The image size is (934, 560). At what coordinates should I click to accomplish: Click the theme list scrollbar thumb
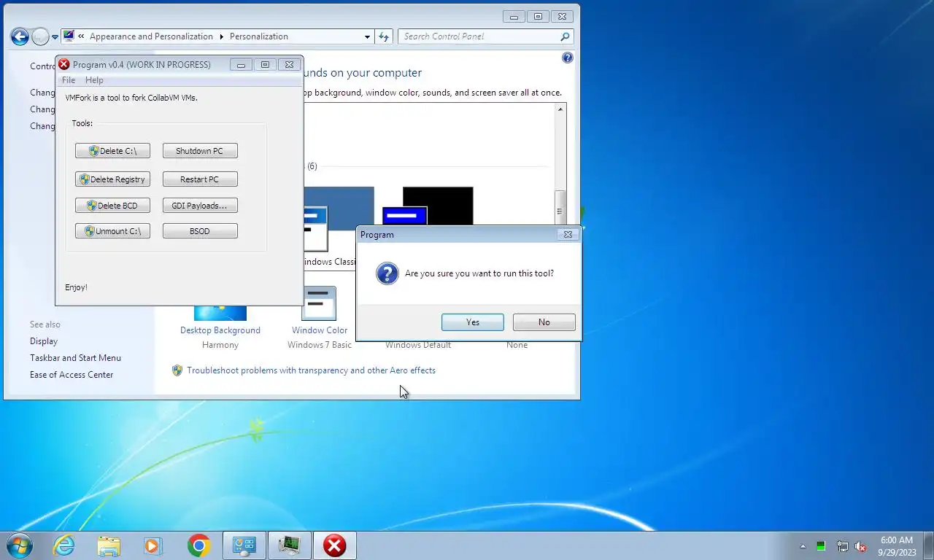[x=560, y=207]
